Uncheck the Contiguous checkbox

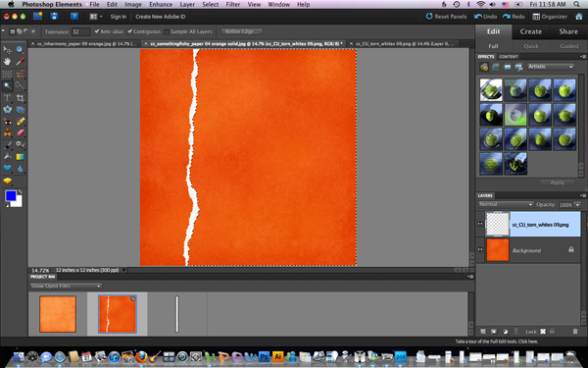[130, 31]
